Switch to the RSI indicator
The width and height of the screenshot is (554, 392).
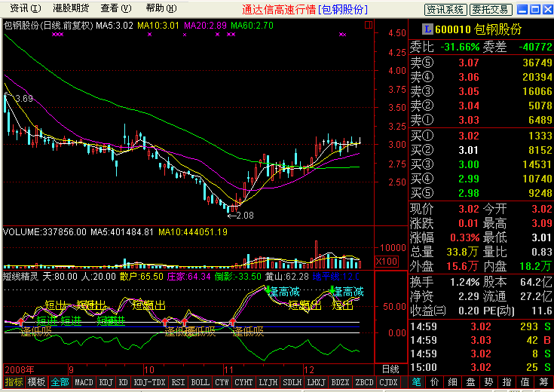[x=178, y=382]
